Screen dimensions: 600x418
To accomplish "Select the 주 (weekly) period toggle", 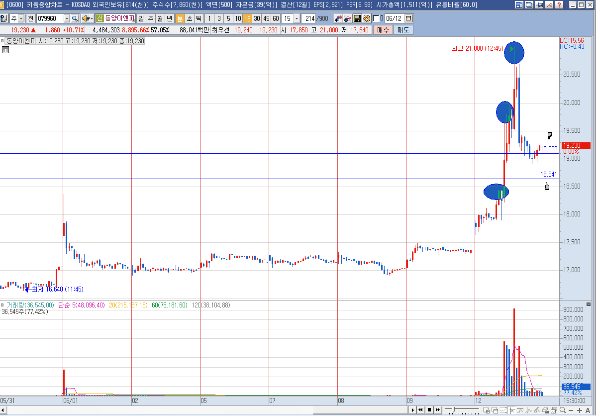I will 150,18.
